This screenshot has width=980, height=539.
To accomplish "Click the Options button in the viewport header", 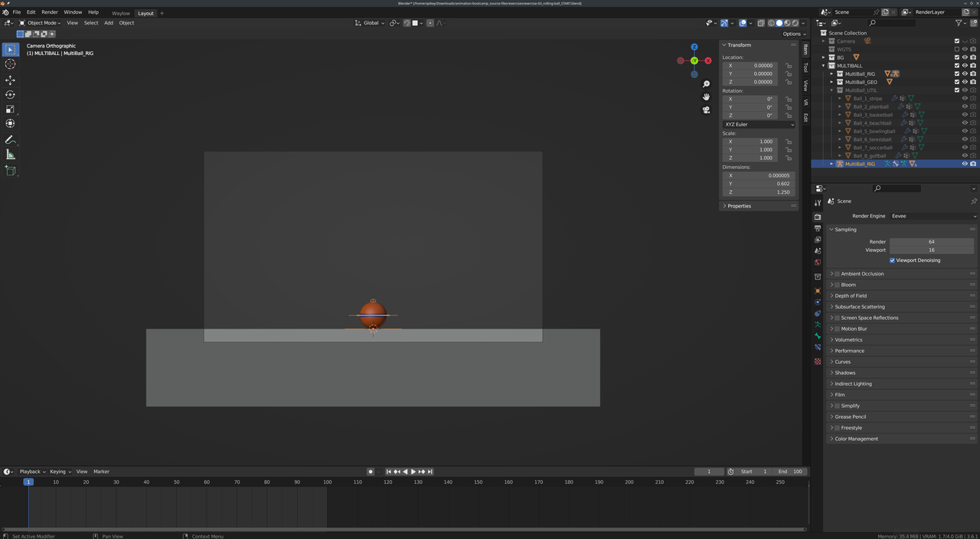I will point(794,34).
